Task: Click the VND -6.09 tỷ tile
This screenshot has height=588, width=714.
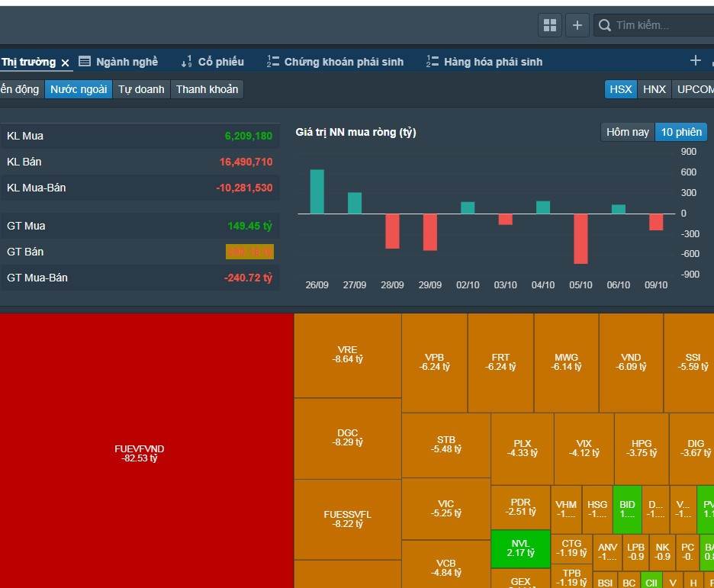Action: pyautogui.click(x=631, y=363)
